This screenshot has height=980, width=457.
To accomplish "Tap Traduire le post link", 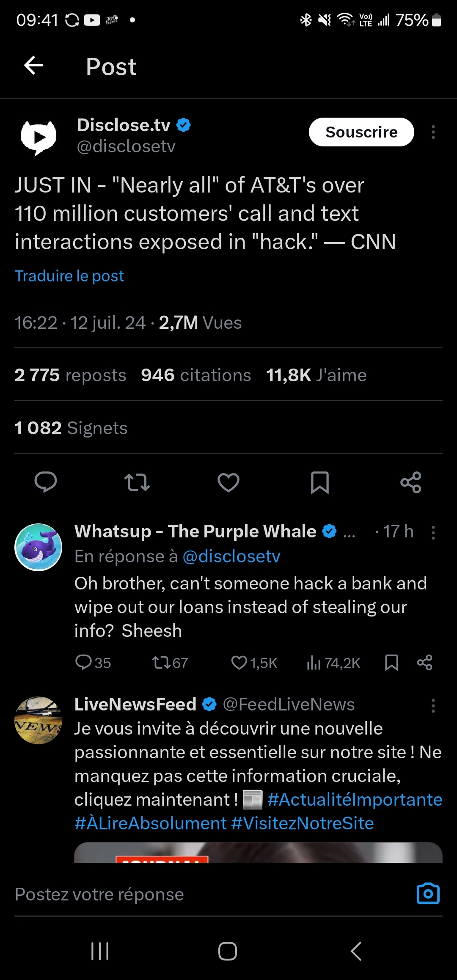I will [69, 276].
